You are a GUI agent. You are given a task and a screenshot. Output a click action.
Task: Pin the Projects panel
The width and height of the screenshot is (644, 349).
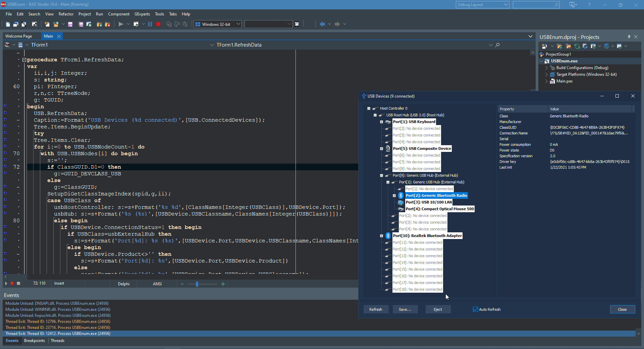point(629,37)
